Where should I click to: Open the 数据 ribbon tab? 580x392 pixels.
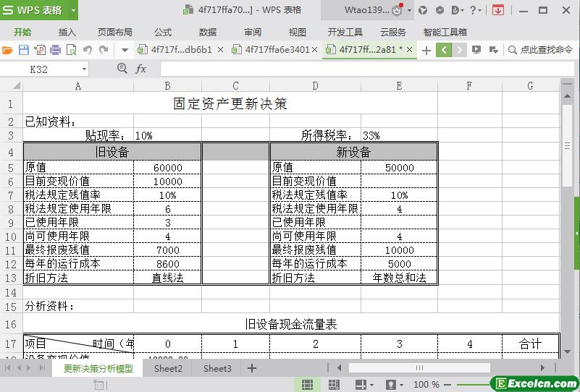pyautogui.click(x=208, y=32)
